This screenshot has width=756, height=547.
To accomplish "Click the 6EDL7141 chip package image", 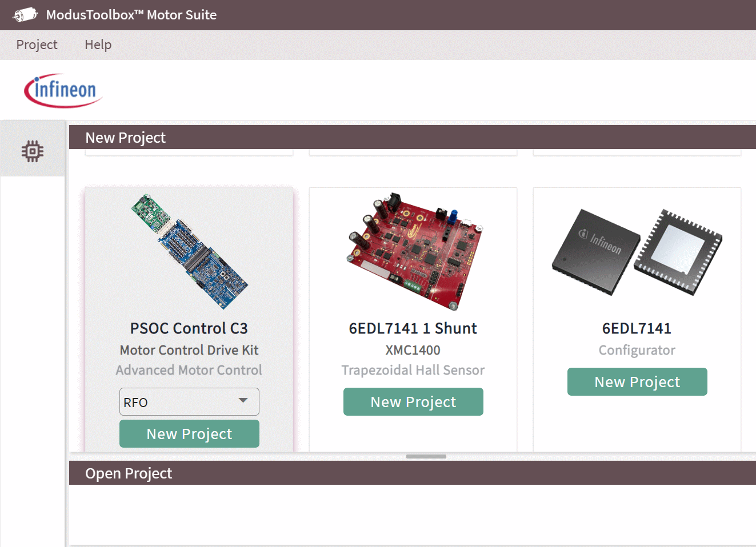I will pyautogui.click(x=637, y=252).
